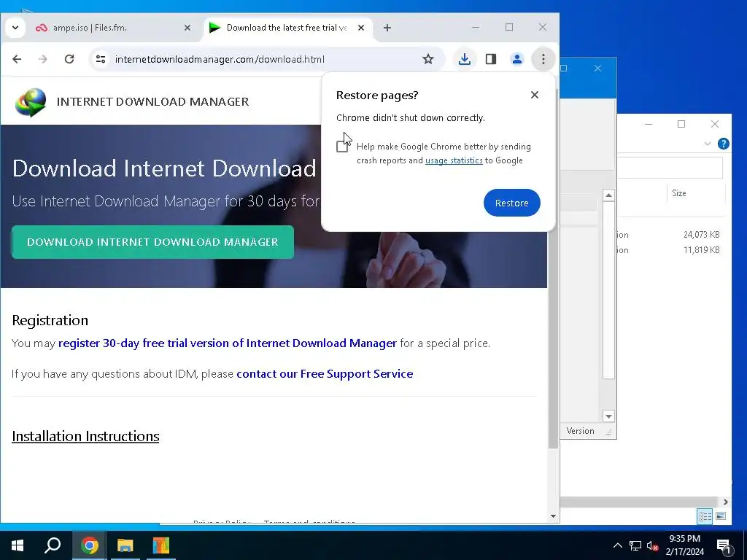Click the Explorer search box

[670, 168]
